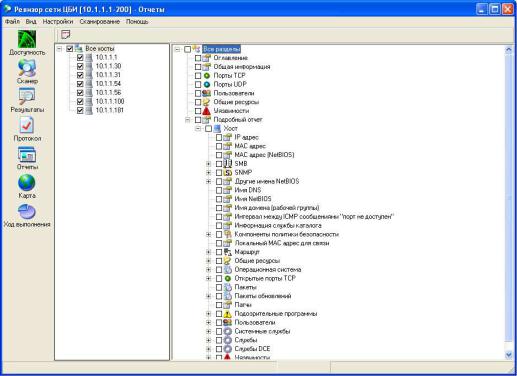Open the Сканер sidebar section
Screen dimensions: 517x376
point(27,71)
